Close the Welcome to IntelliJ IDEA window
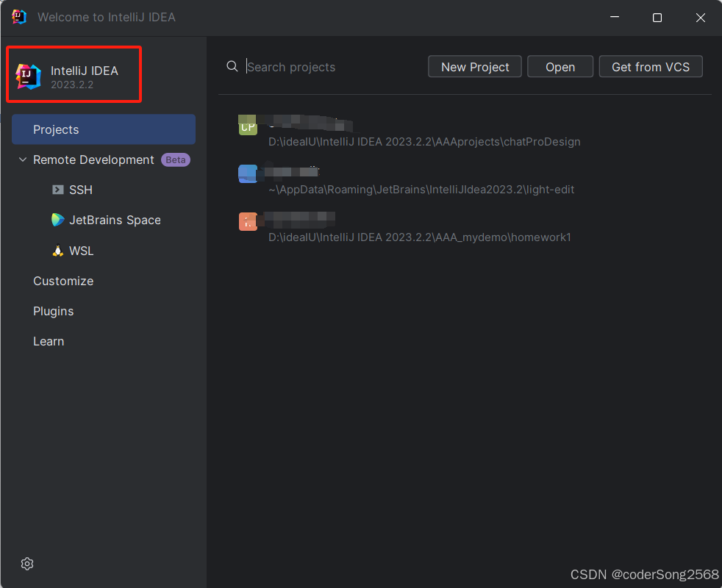The width and height of the screenshot is (722, 588). (701, 18)
